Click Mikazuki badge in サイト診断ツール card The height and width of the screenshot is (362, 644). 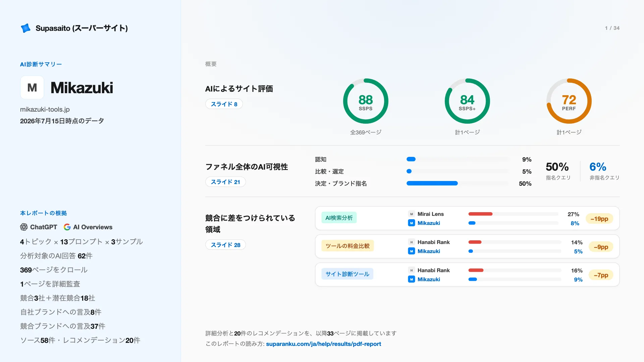pyautogui.click(x=412, y=279)
